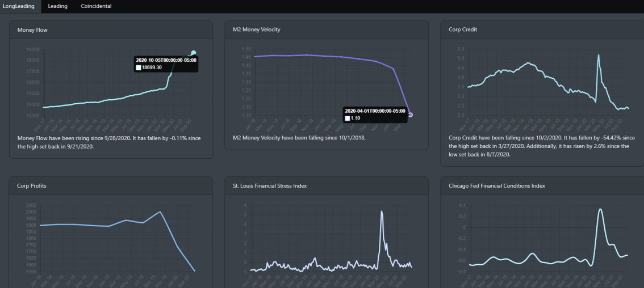Click the Money Flow trend summary text
The width and height of the screenshot is (644, 288).
[x=109, y=142]
